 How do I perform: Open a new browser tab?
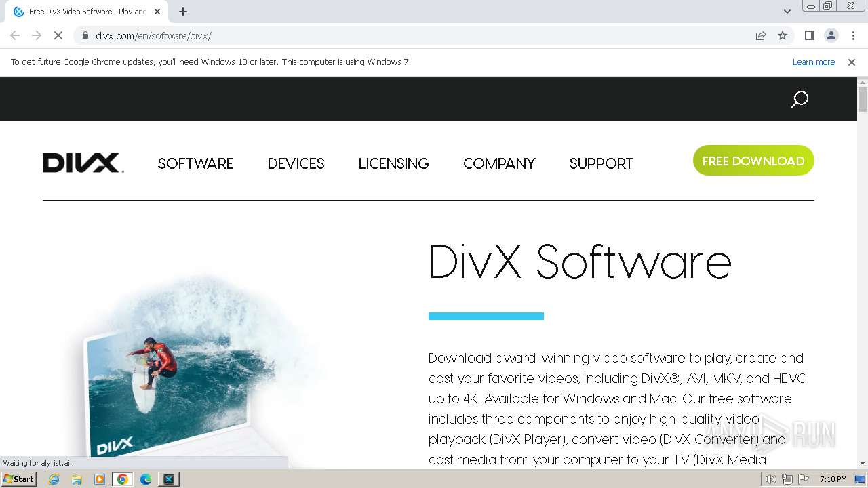click(x=183, y=12)
